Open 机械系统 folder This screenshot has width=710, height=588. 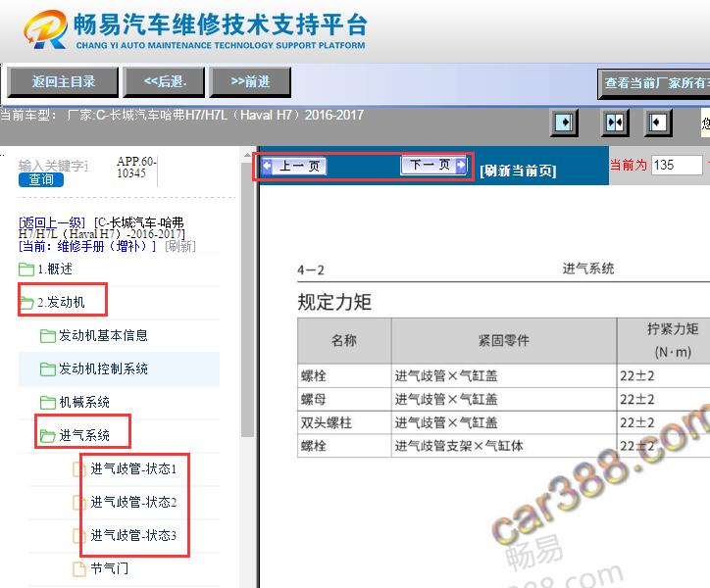coord(84,402)
